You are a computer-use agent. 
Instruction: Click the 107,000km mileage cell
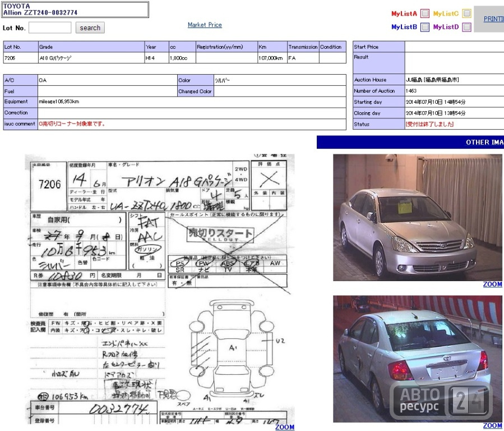(x=272, y=58)
